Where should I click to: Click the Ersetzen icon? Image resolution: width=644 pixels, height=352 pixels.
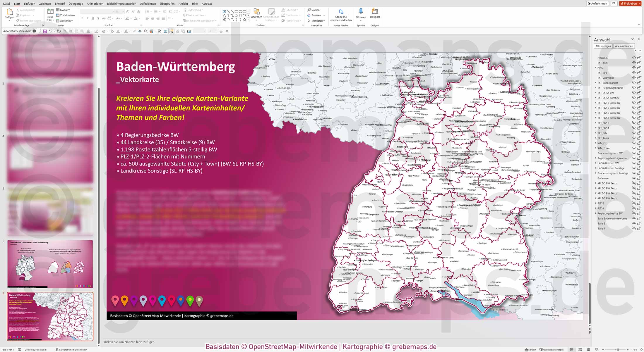(309, 15)
